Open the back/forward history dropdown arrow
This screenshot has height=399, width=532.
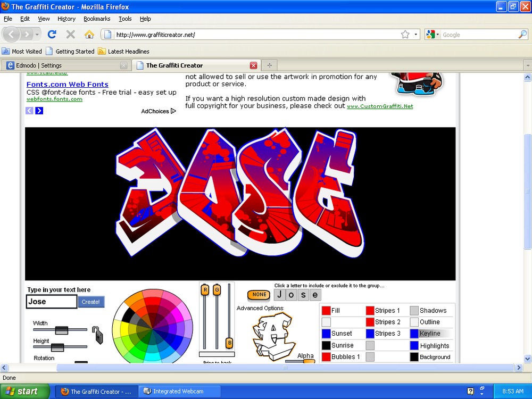[x=37, y=34]
